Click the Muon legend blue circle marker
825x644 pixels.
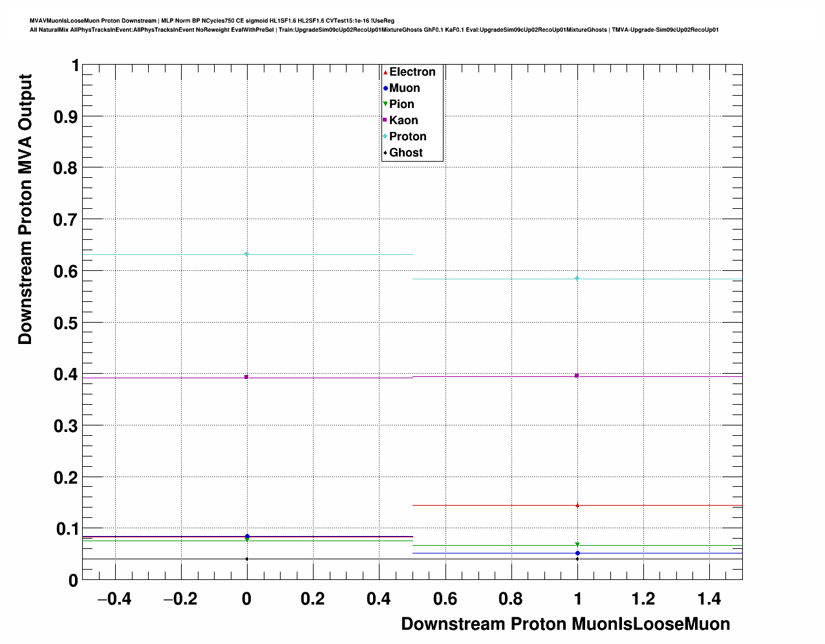[x=385, y=88]
